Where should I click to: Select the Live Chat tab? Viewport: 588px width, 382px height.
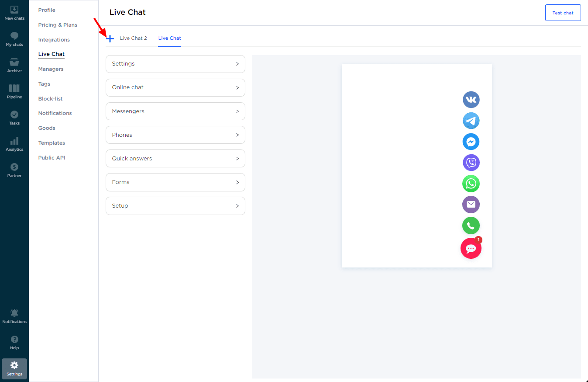(169, 38)
